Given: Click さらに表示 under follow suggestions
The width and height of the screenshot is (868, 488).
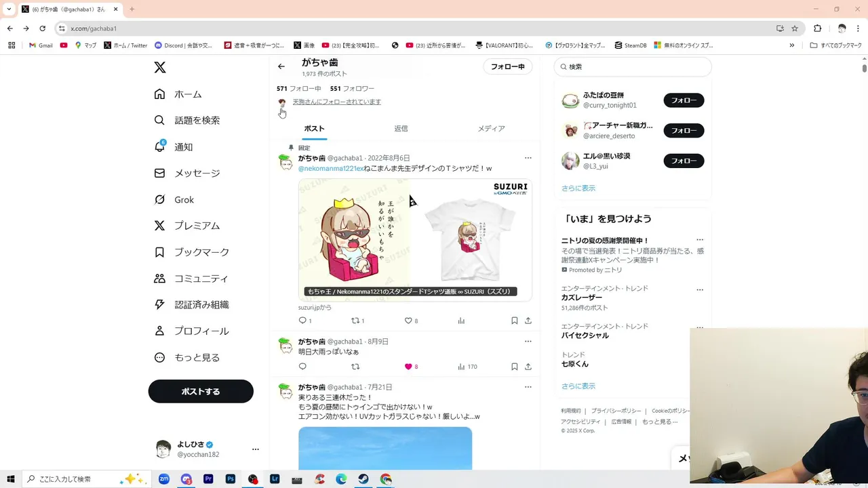Looking at the screenshot, I should [578, 188].
